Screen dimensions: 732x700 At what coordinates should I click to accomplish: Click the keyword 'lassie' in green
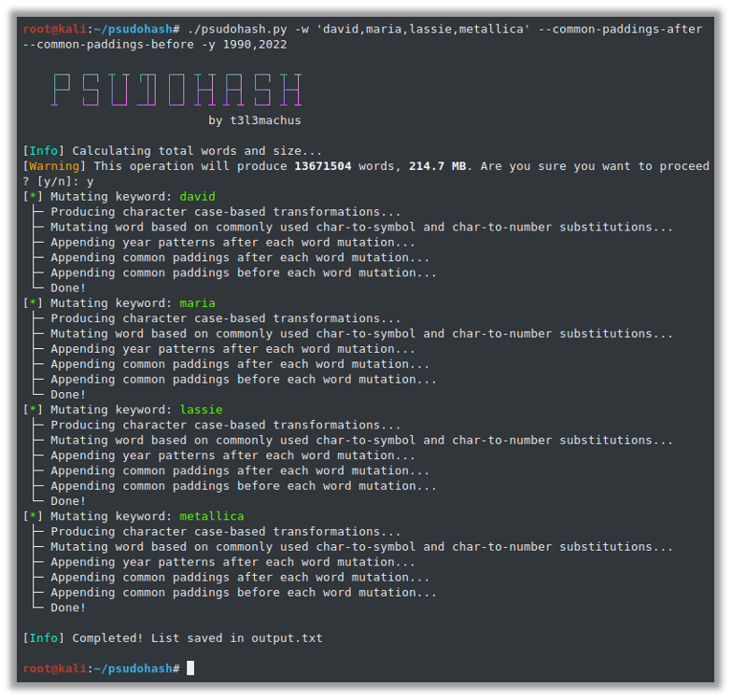[202, 410]
